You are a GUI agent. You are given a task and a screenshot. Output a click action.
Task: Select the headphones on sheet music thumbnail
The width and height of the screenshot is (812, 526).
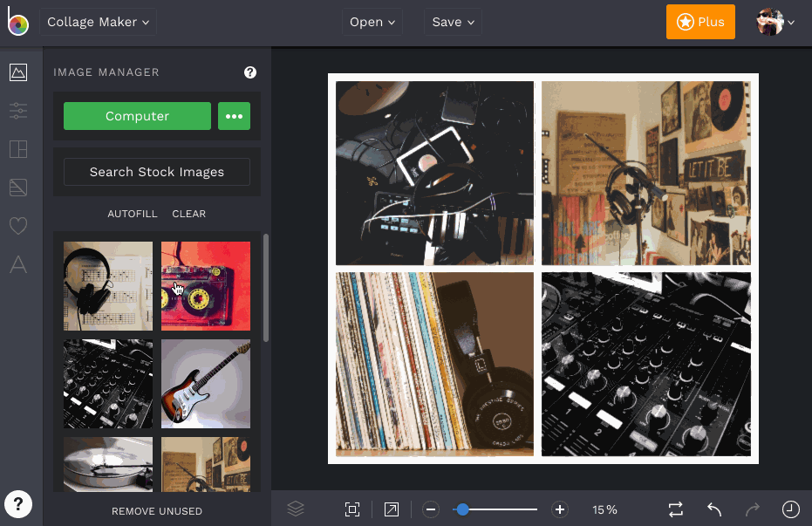pyautogui.click(x=108, y=286)
